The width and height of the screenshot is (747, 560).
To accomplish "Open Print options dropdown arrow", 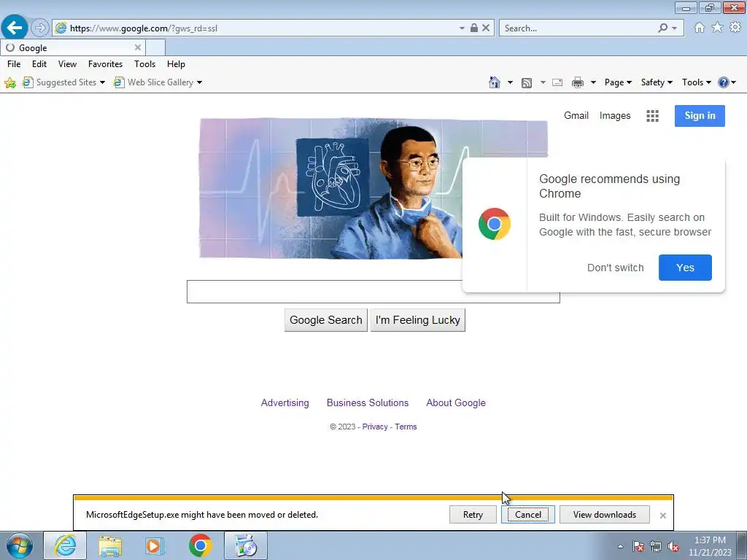I will click(x=593, y=82).
